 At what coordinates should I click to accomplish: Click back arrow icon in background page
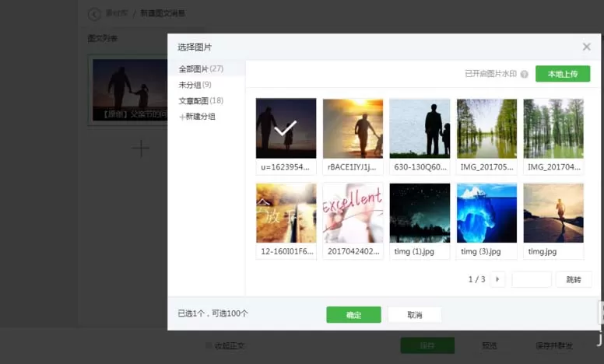tap(94, 14)
